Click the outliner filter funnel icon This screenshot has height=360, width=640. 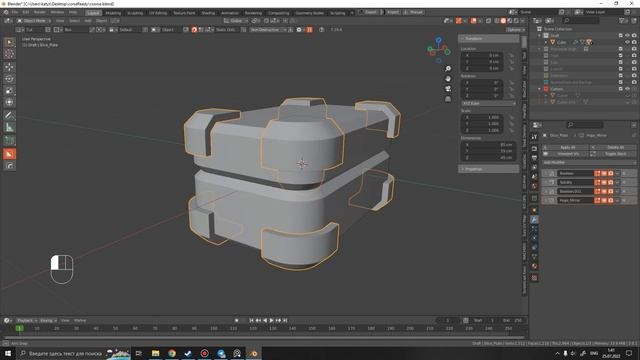[x=622, y=20]
